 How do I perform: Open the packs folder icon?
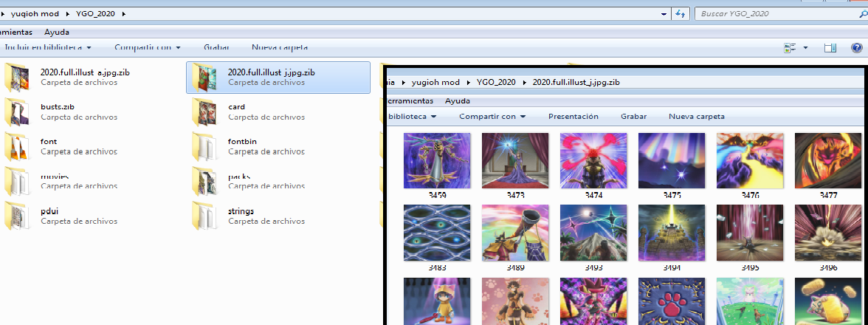[x=206, y=181]
